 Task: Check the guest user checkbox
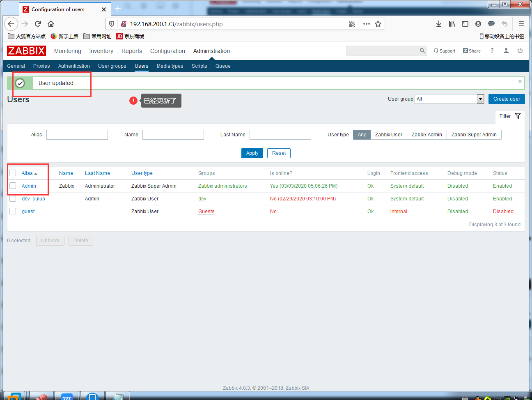tap(13, 211)
